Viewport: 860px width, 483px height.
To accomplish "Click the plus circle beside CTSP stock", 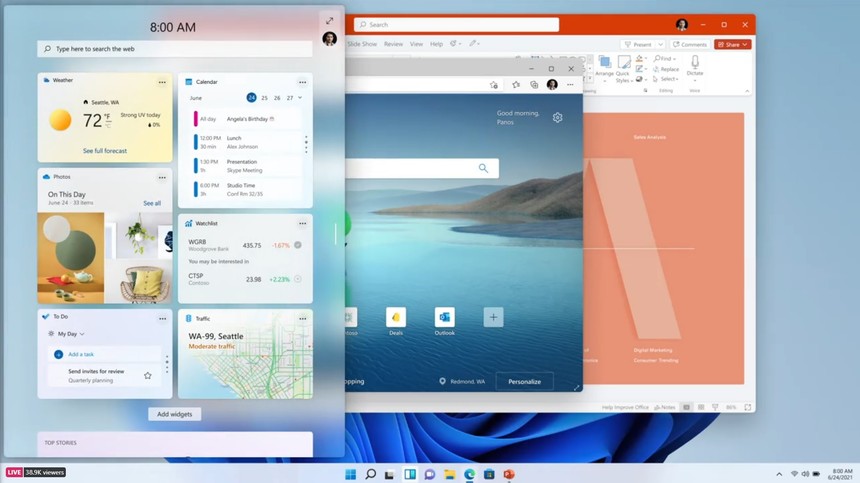I will click(x=298, y=279).
